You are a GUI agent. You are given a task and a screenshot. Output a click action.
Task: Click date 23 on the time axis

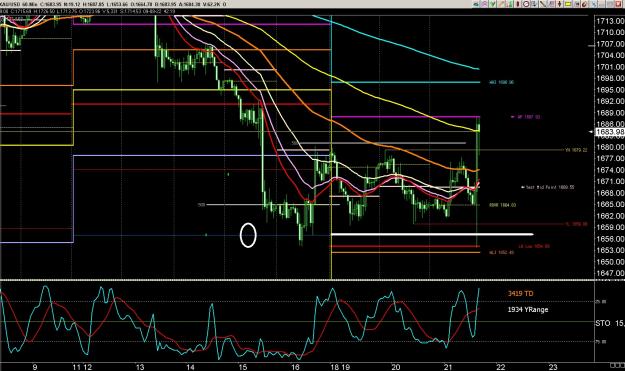coord(552,367)
